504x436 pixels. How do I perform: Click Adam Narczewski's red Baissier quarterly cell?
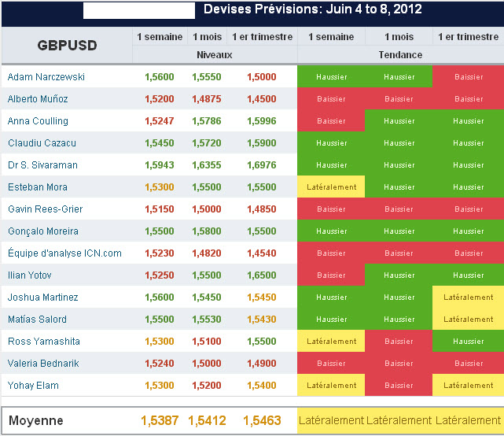click(x=469, y=76)
